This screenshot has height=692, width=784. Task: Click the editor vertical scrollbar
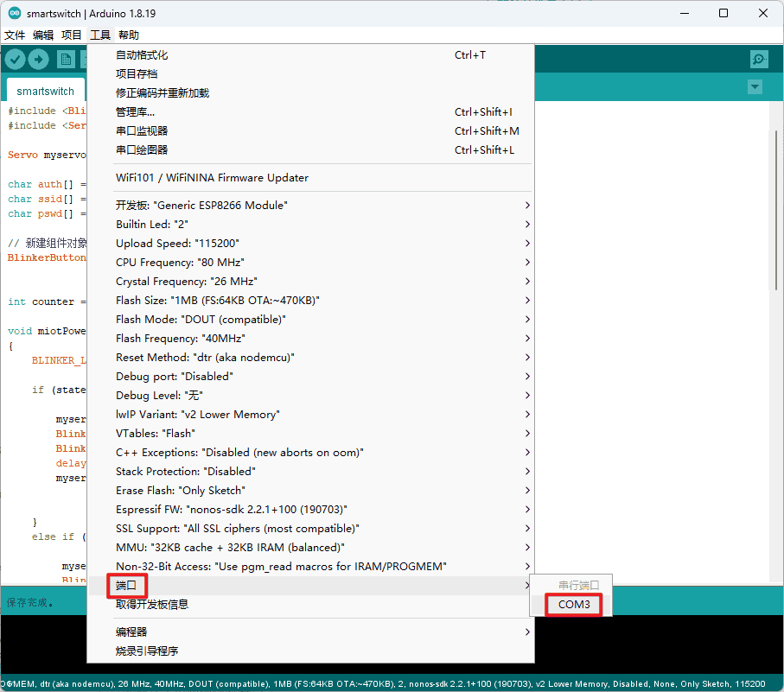[x=776, y=210]
